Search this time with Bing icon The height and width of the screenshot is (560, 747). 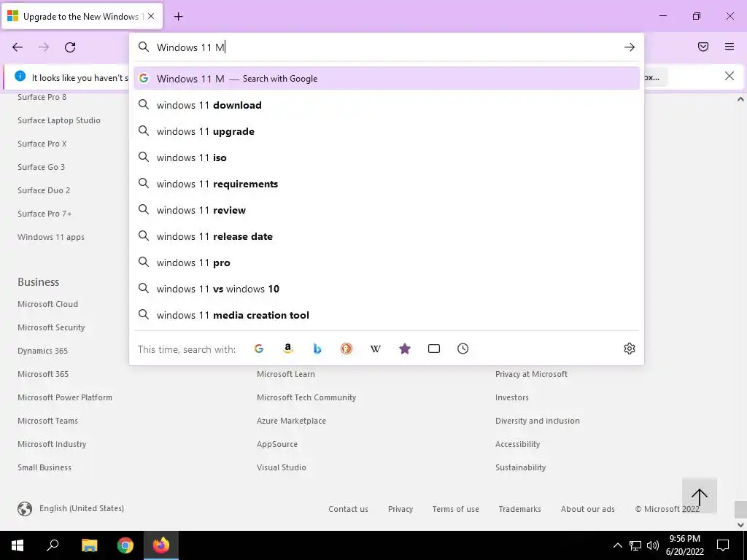[317, 349]
